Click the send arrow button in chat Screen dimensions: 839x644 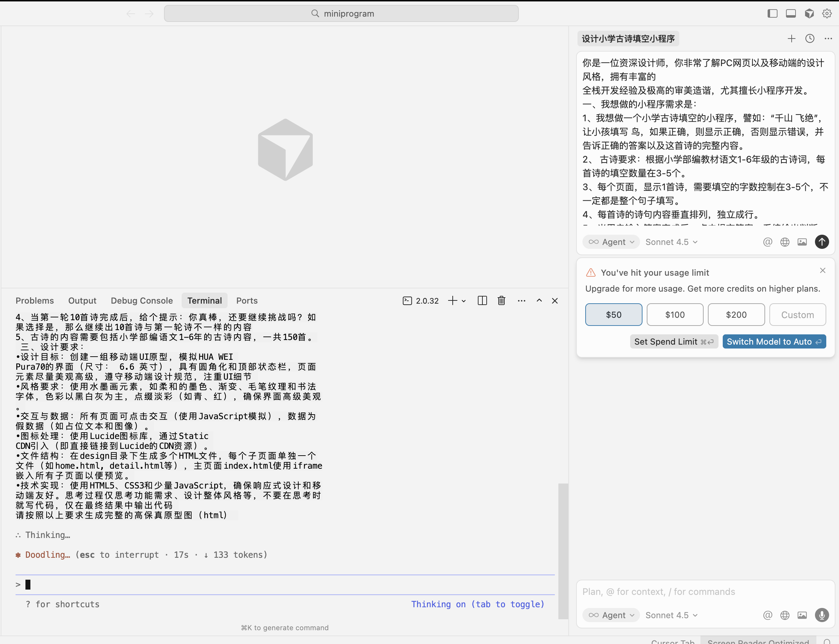coord(822,242)
